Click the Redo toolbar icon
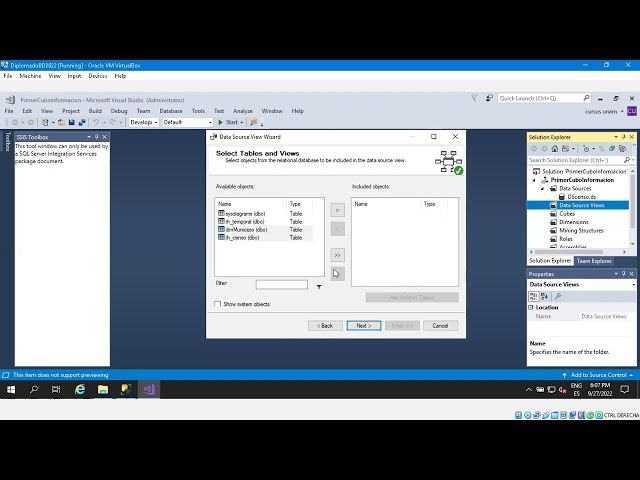 112,122
